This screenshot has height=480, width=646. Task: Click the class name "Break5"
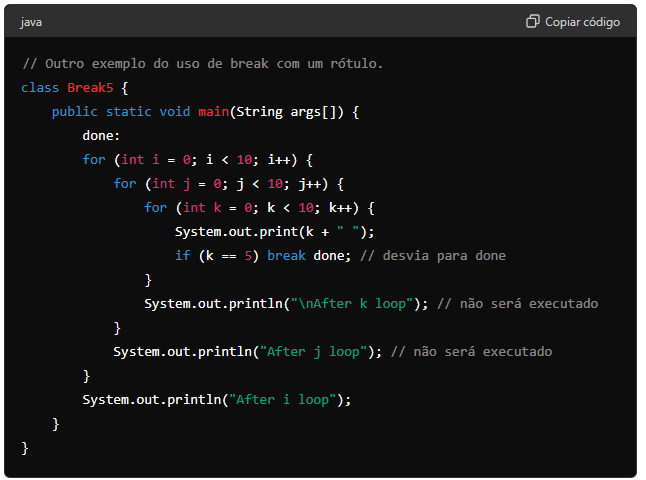90,87
